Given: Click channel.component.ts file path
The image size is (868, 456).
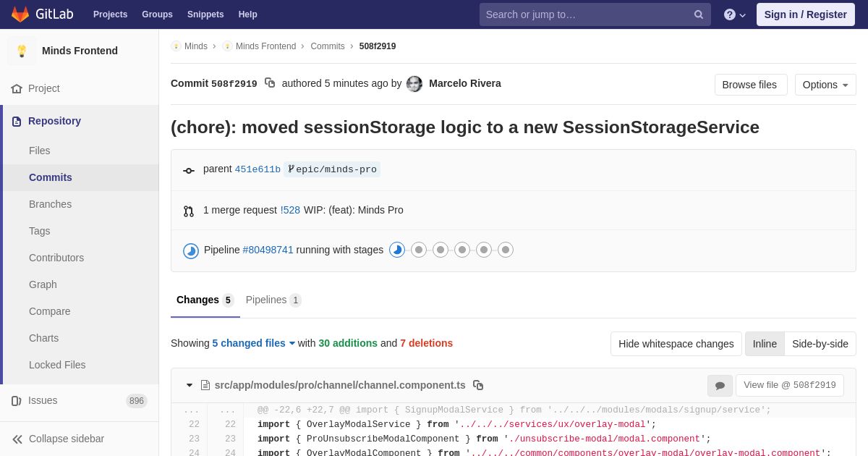Looking at the screenshot, I should pyautogui.click(x=340, y=385).
